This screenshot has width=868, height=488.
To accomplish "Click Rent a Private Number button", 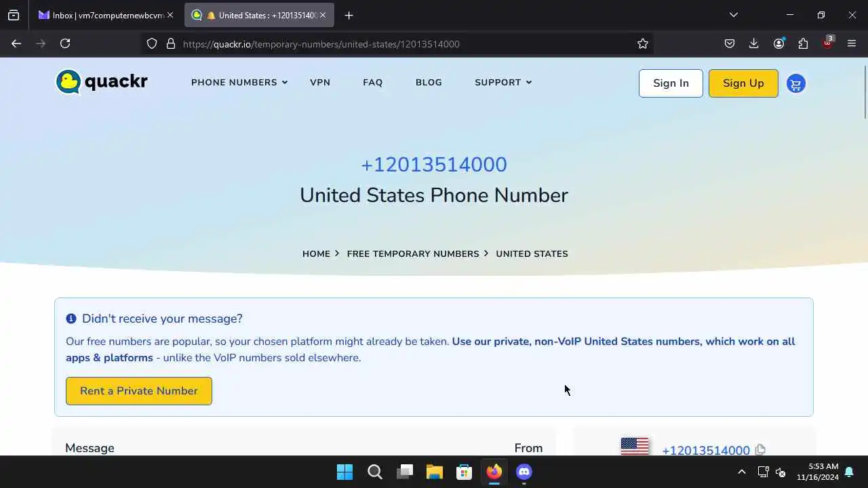I will click(x=139, y=391).
